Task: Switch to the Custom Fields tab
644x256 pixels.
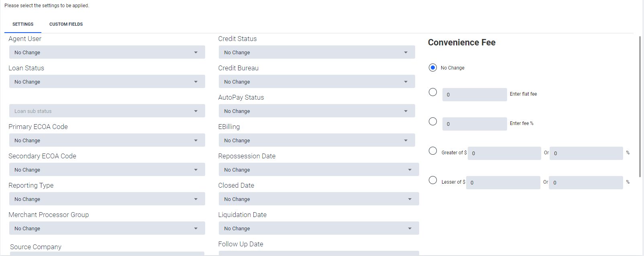Action: pos(66,24)
